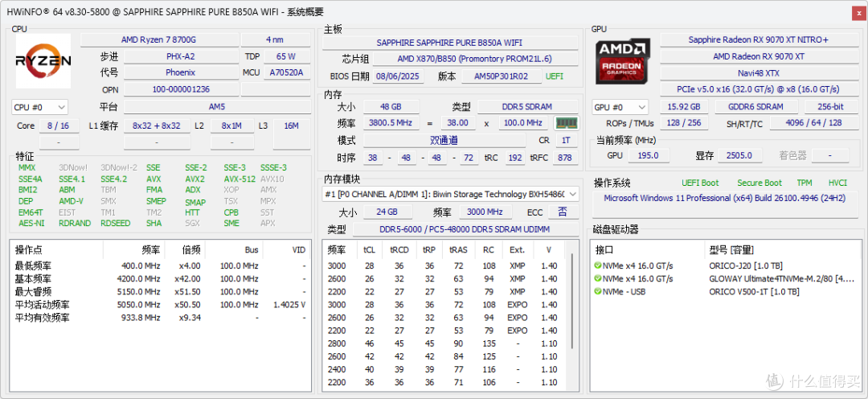
Task: Click the ROPs / TMUs 128 / 256 value
Action: pos(684,123)
